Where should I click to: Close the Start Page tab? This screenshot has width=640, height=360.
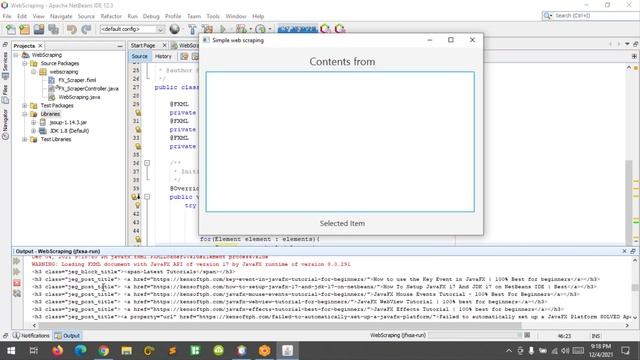(164, 45)
